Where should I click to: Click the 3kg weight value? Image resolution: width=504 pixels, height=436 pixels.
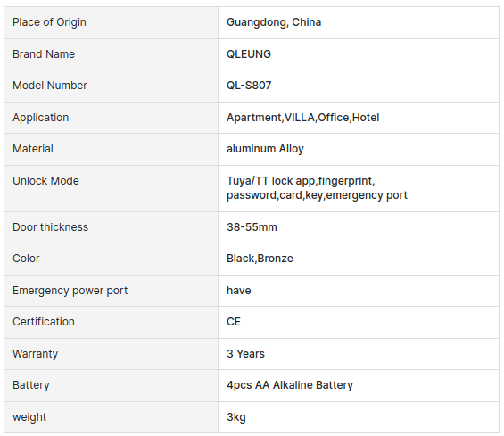coord(235,417)
